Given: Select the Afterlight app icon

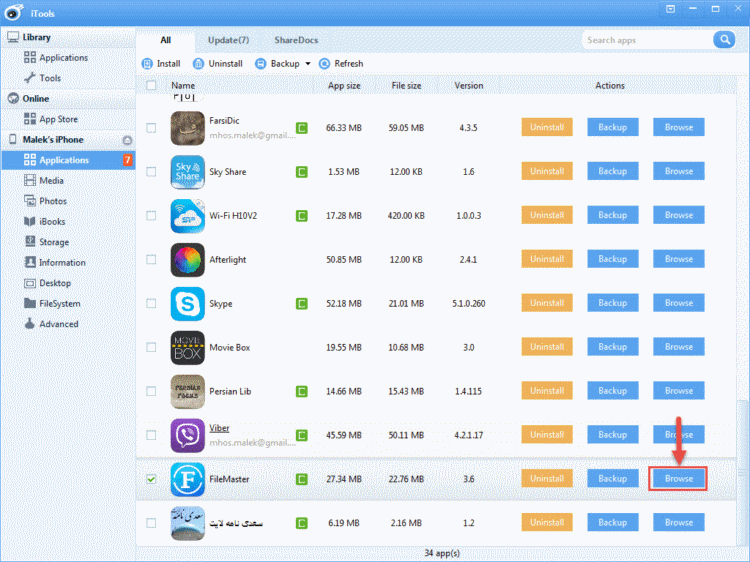Looking at the screenshot, I should tap(188, 260).
